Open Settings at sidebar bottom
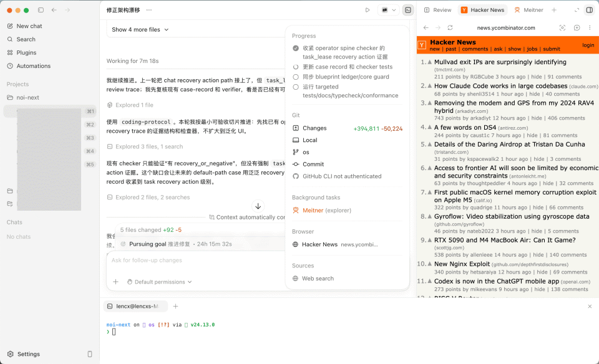 tap(24, 354)
